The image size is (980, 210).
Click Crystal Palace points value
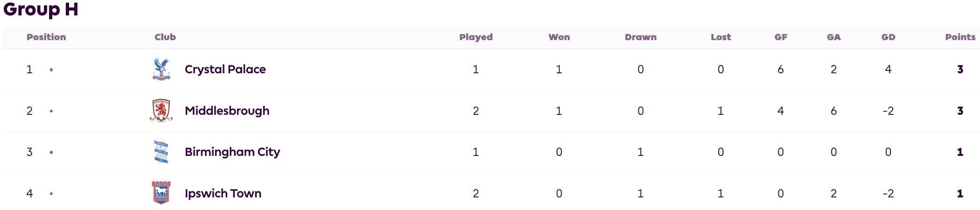click(960, 69)
